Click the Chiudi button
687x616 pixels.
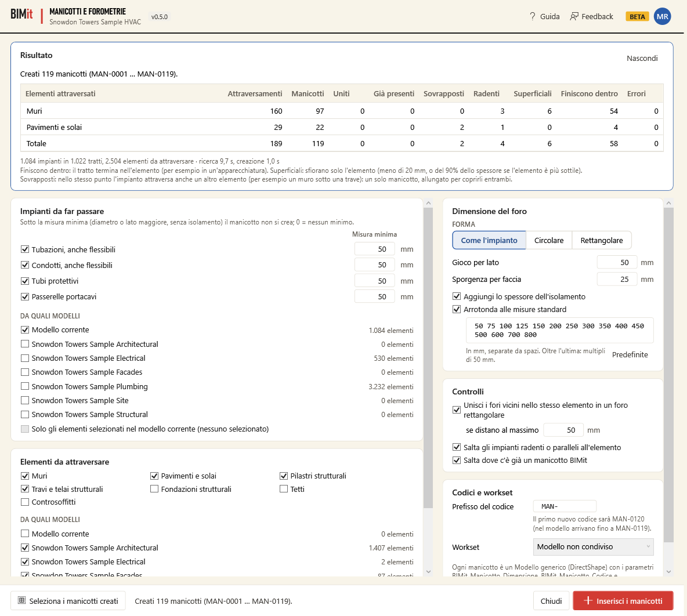pyautogui.click(x=551, y=601)
